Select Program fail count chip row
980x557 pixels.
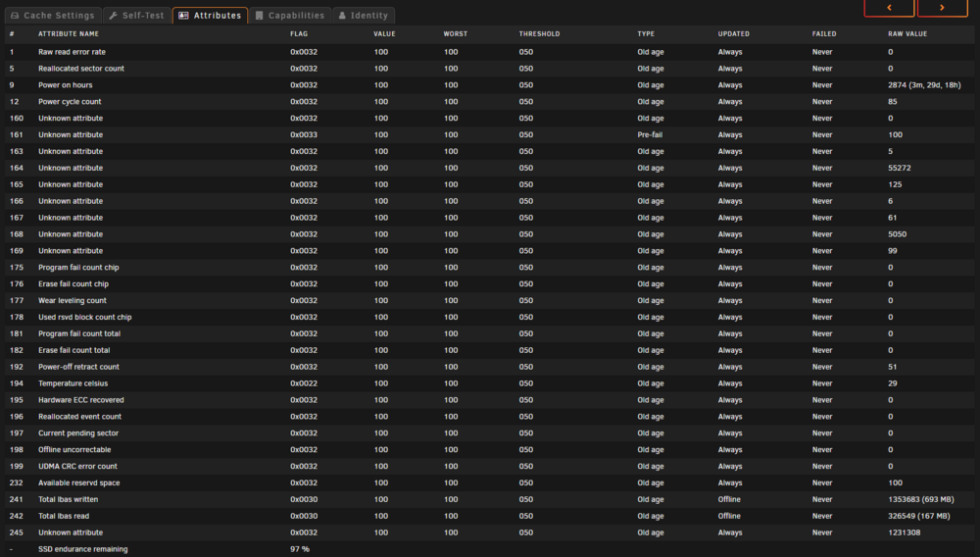[x=490, y=267]
